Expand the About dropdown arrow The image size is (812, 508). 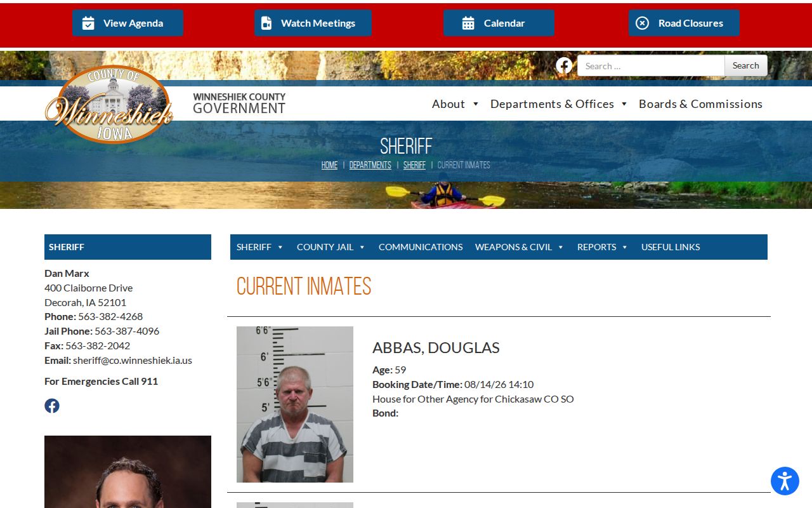pyautogui.click(x=475, y=104)
